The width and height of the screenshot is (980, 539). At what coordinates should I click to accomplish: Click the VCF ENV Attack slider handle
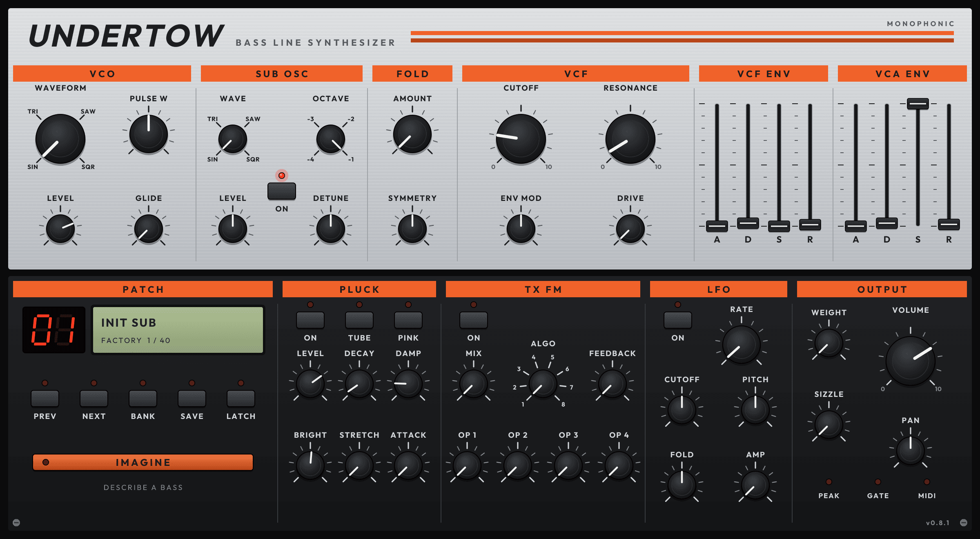click(x=717, y=226)
